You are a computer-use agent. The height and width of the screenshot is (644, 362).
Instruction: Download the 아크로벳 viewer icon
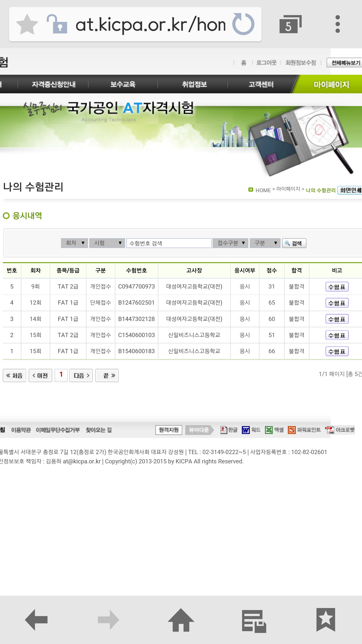coord(340,430)
